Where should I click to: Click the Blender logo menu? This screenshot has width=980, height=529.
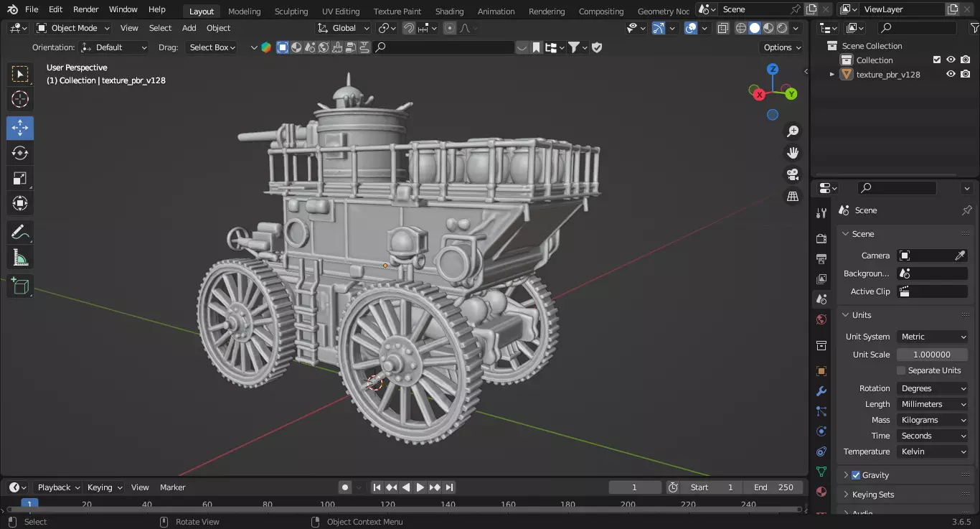tap(12, 9)
